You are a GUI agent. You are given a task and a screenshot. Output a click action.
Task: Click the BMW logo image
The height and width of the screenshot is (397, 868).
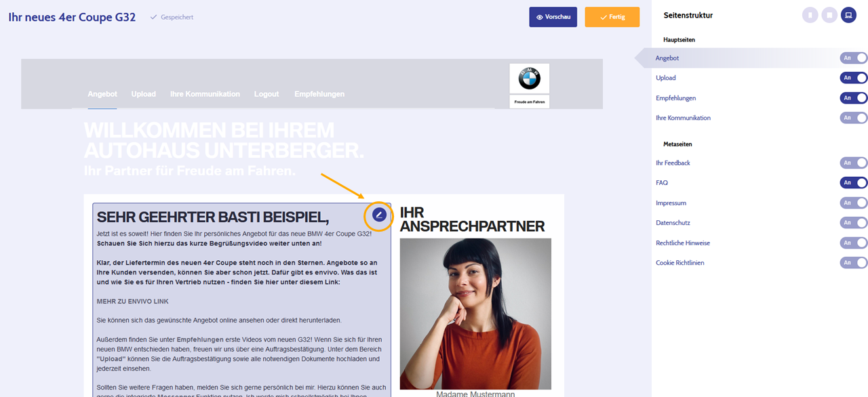pyautogui.click(x=530, y=79)
